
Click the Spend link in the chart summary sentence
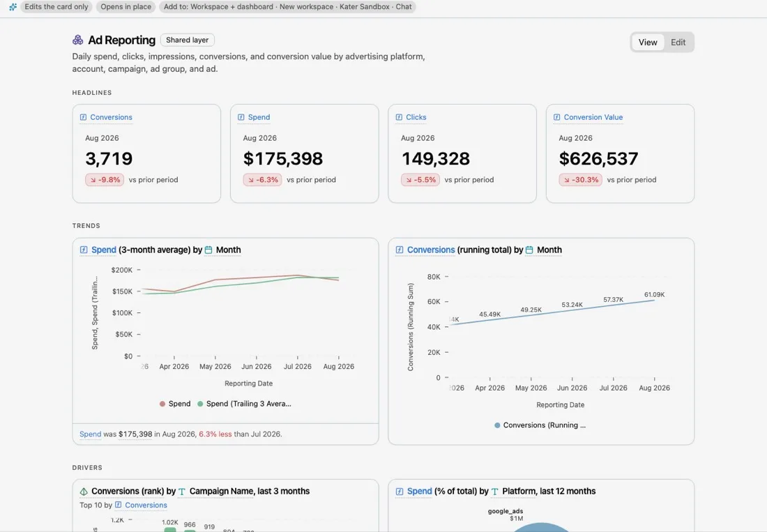pos(91,434)
